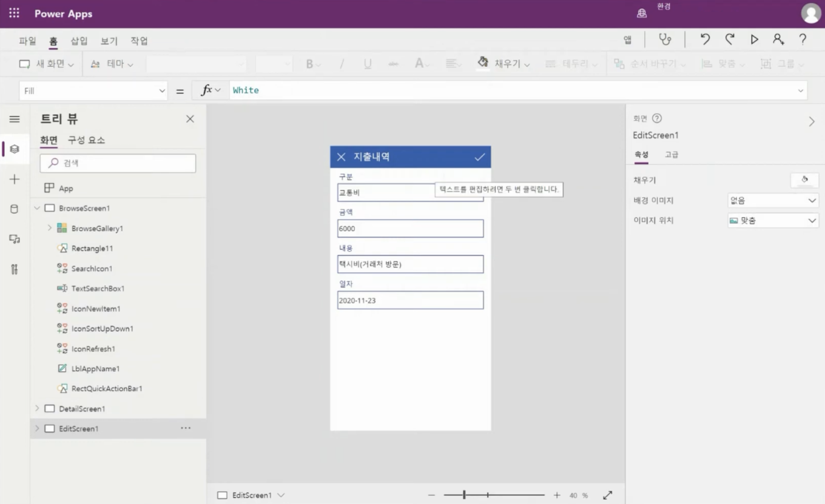Undo the last action
The width and height of the screenshot is (825, 504).
pos(705,39)
